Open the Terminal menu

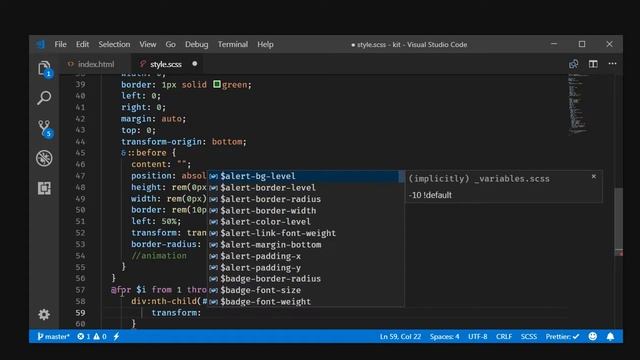click(233, 44)
